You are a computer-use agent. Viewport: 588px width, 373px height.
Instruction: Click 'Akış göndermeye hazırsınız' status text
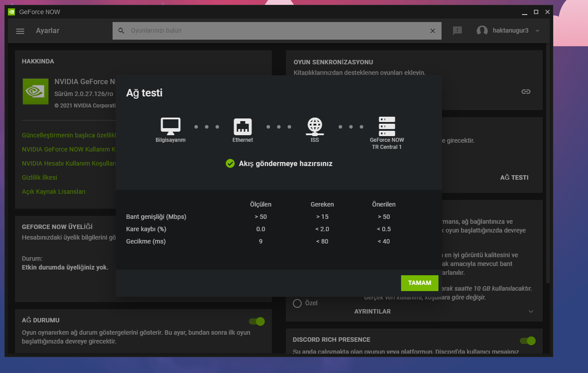point(286,163)
